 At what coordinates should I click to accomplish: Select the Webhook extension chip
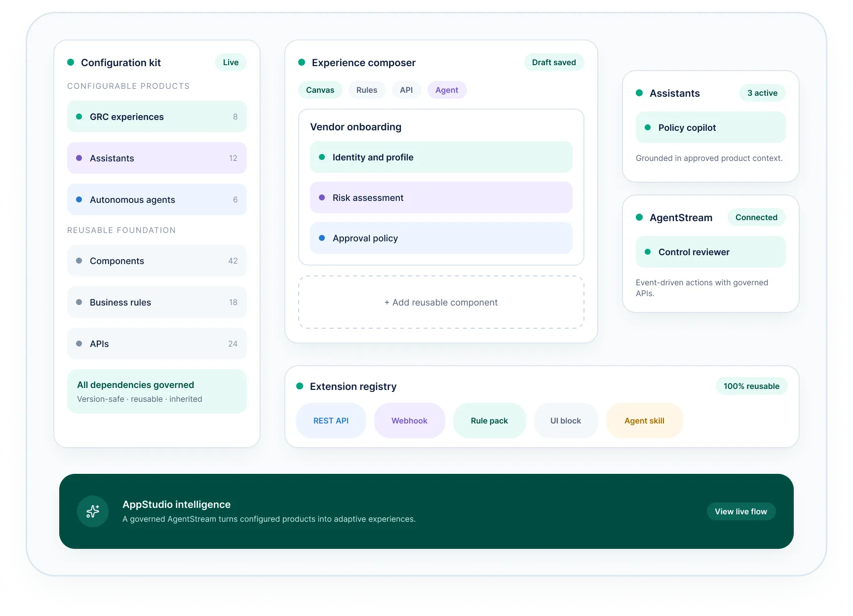[x=409, y=421]
